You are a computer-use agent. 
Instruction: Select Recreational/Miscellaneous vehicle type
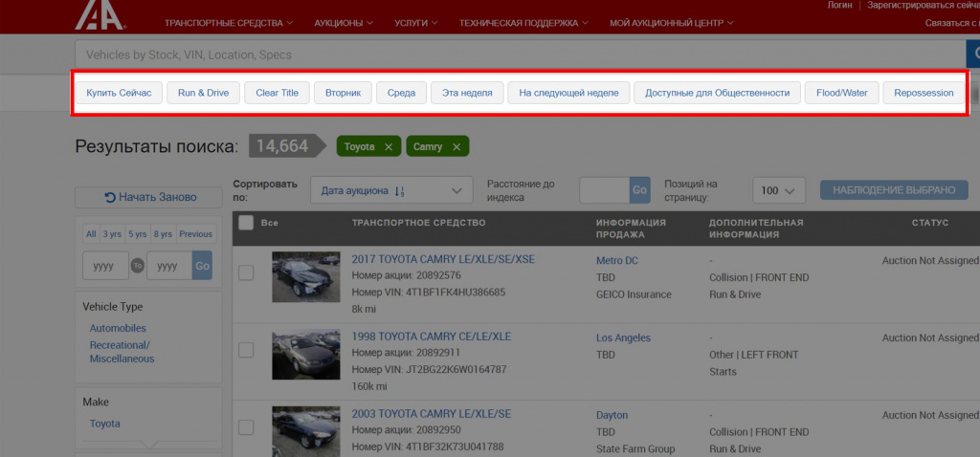click(x=122, y=352)
